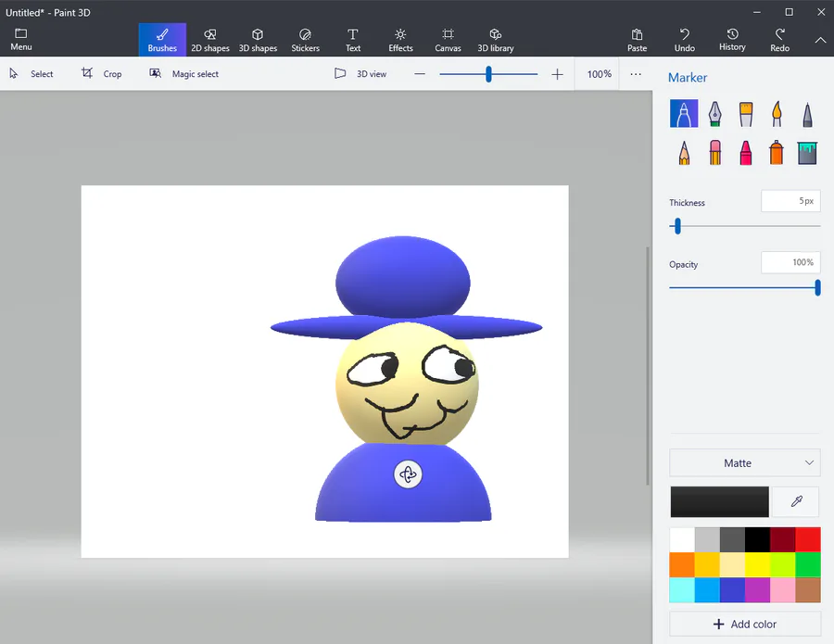Activate Magic select

tap(184, 74)
